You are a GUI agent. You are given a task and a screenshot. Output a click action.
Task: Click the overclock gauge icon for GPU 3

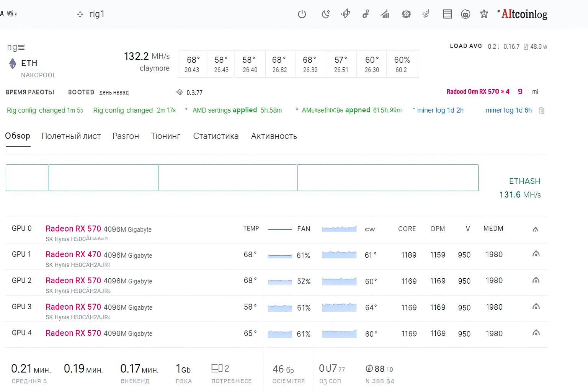point(536,307)
